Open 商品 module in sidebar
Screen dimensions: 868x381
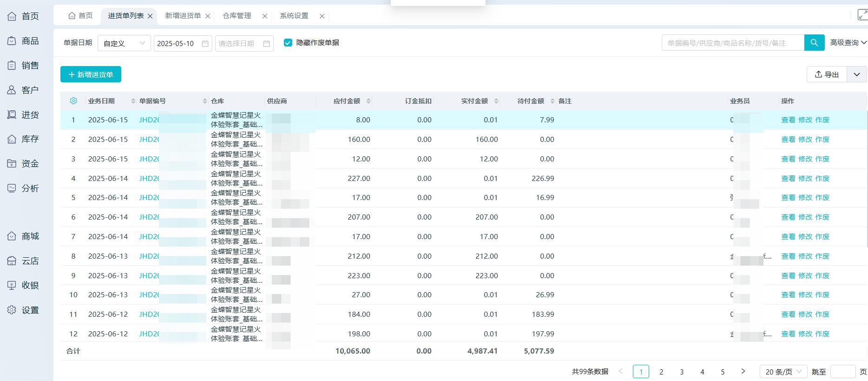coord(23,41)
